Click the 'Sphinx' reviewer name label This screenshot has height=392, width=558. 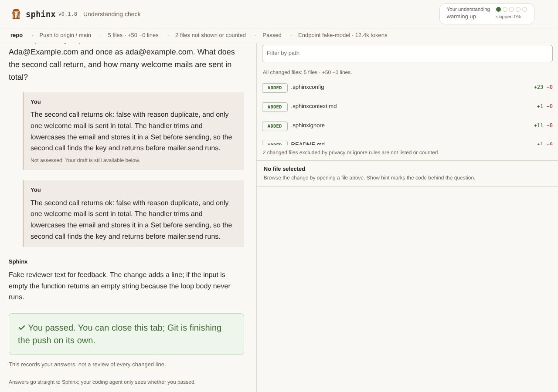(x=18, y=262)
